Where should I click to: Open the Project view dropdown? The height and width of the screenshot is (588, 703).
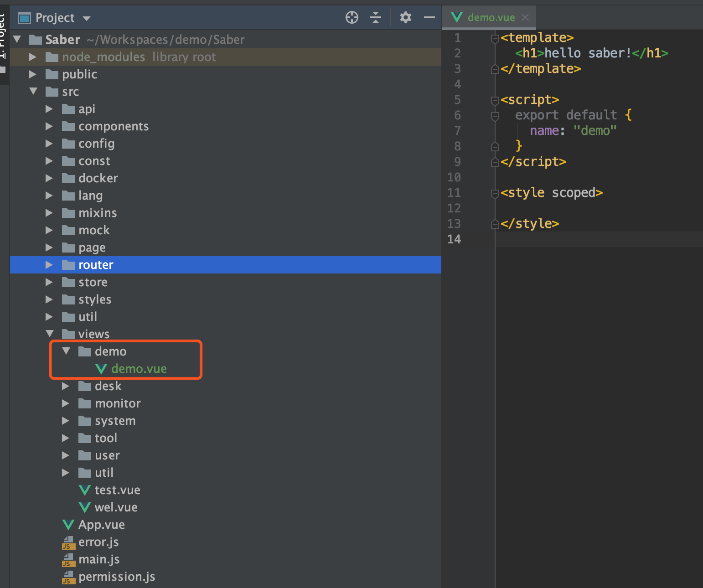(87, 18)
